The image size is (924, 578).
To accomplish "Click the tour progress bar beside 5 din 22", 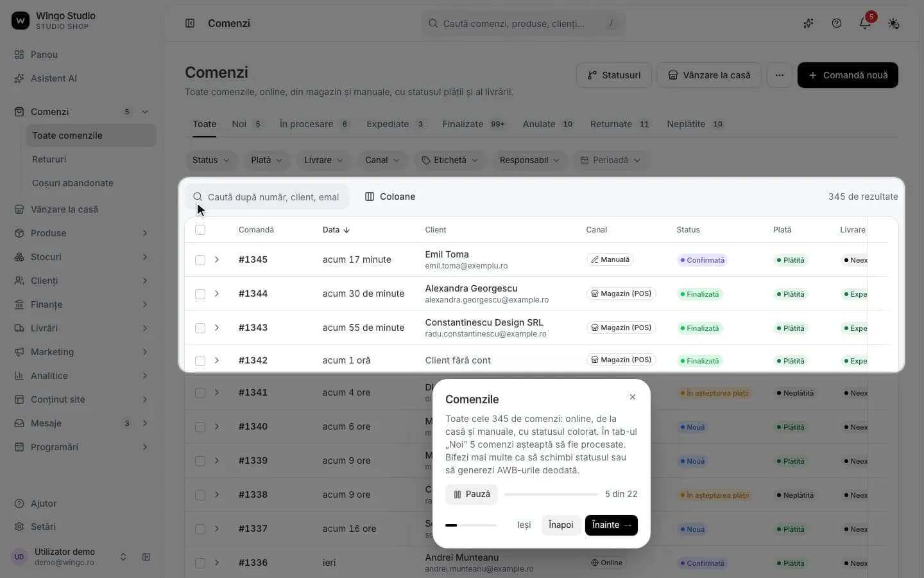I will [x=551, y=495].
